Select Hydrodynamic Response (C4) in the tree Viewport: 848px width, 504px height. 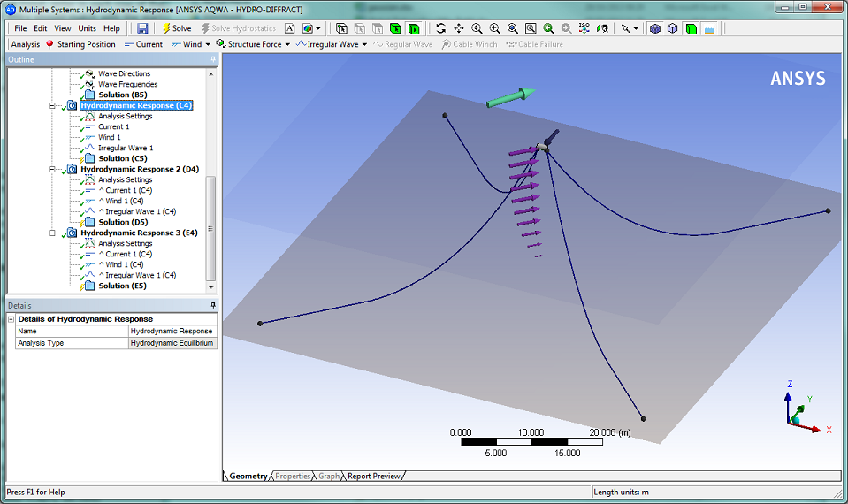tap(136, 105)
